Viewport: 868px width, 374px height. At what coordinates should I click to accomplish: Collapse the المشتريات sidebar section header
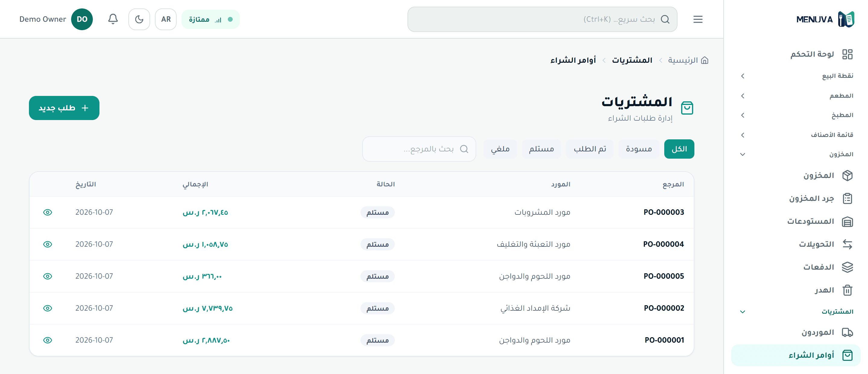coord(796,312)
